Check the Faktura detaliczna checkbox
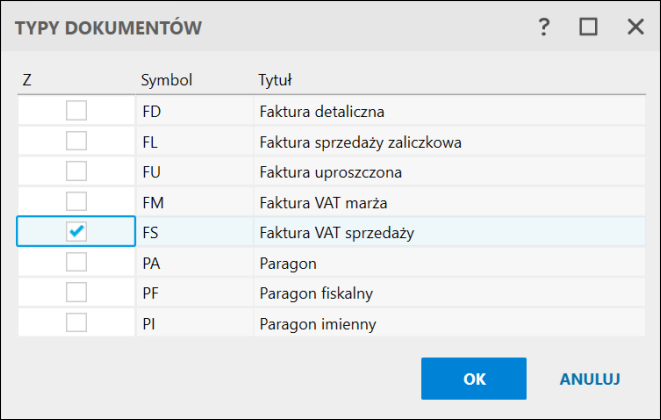This screenshot has width=661, height=420. [x=76, y=111]
